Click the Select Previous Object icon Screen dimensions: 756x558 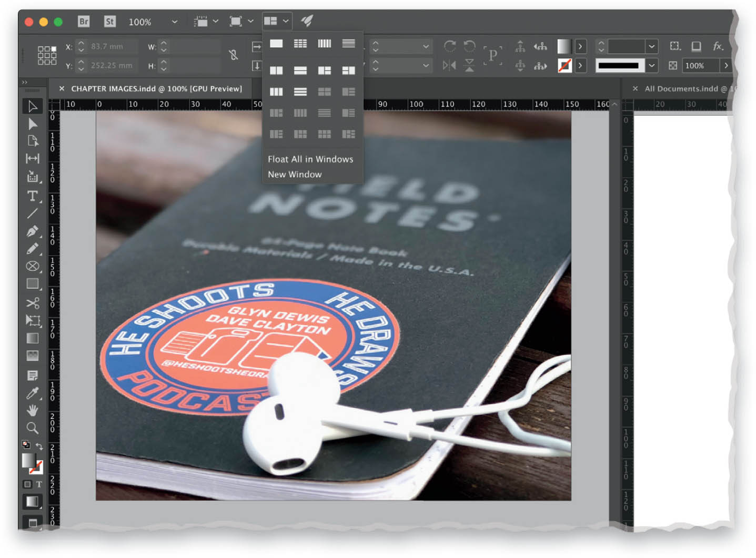coord(540,46)
